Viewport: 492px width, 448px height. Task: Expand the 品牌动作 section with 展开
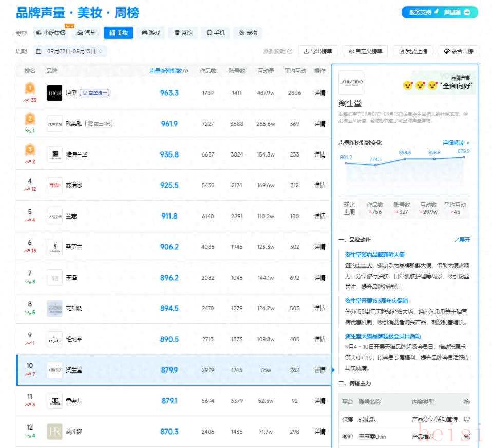(x=462, y=240)
